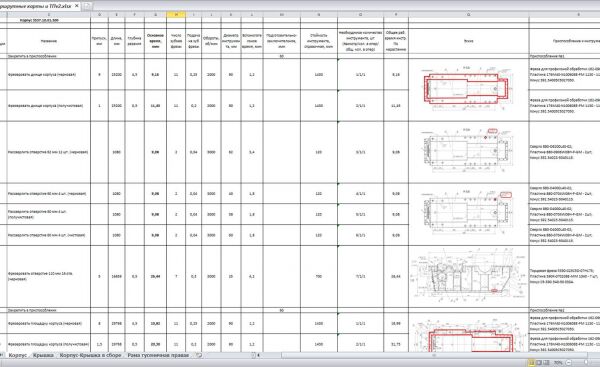Select column P header
The image size is (600, 367).
[396, 15]
